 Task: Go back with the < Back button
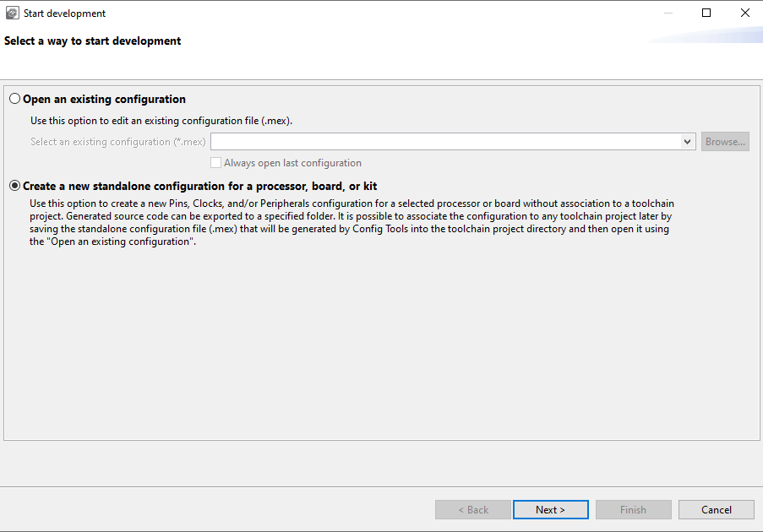tap(473, 509)
